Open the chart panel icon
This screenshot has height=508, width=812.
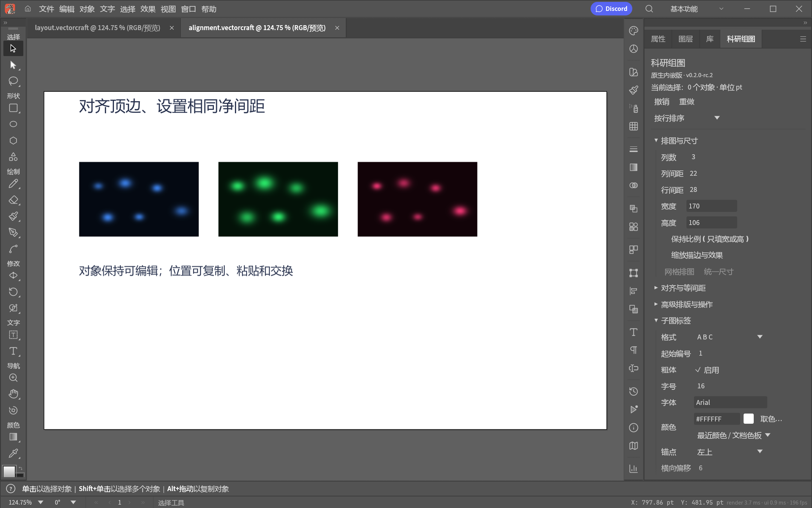(x=633, y=468)
